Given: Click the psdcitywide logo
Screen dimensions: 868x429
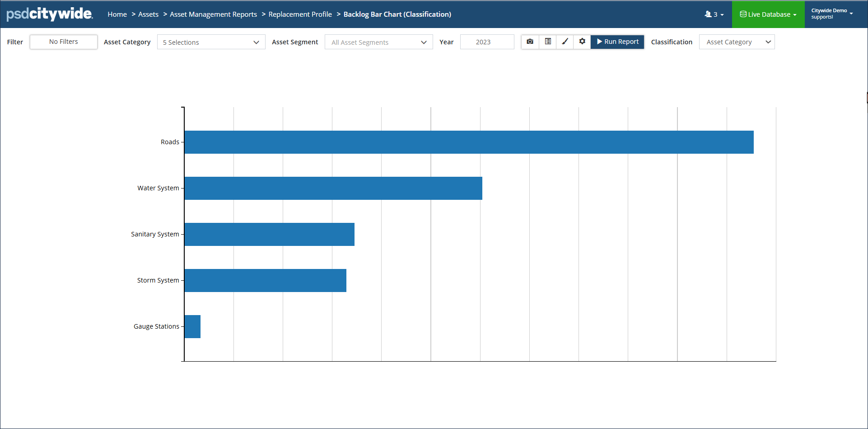Looking at the screenshot, I should tap(50, 14).
